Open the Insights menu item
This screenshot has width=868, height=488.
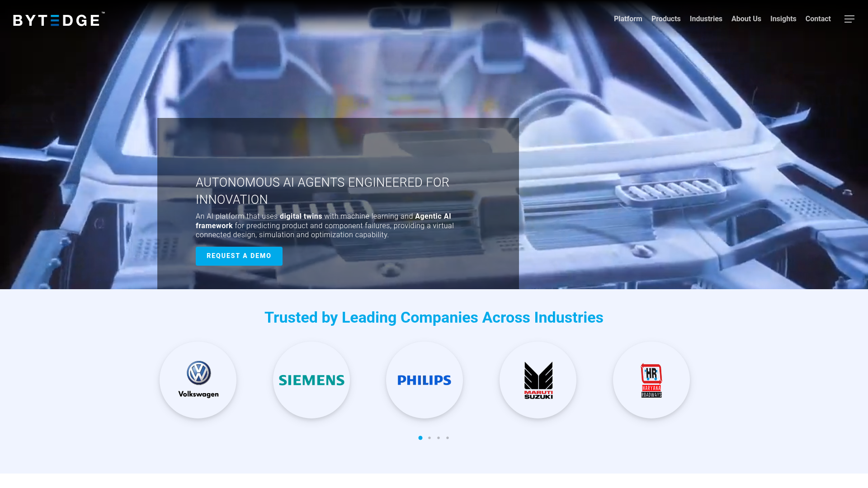[783, 19]
